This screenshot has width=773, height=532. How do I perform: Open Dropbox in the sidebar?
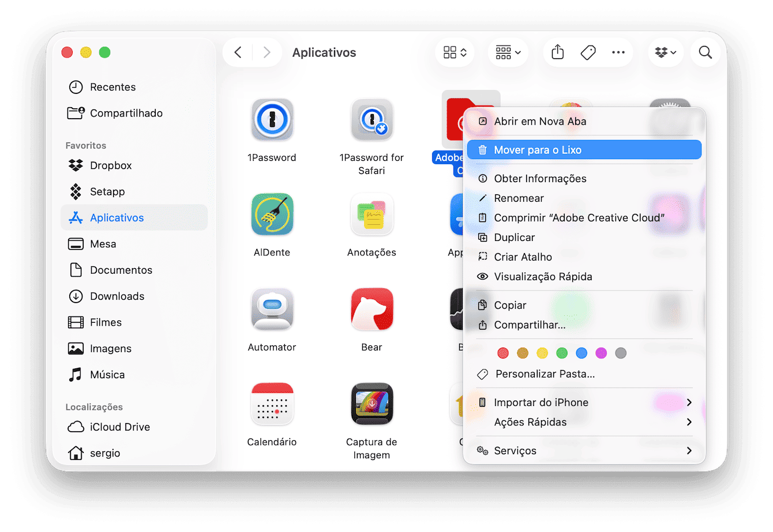click(x=134, y=165)
